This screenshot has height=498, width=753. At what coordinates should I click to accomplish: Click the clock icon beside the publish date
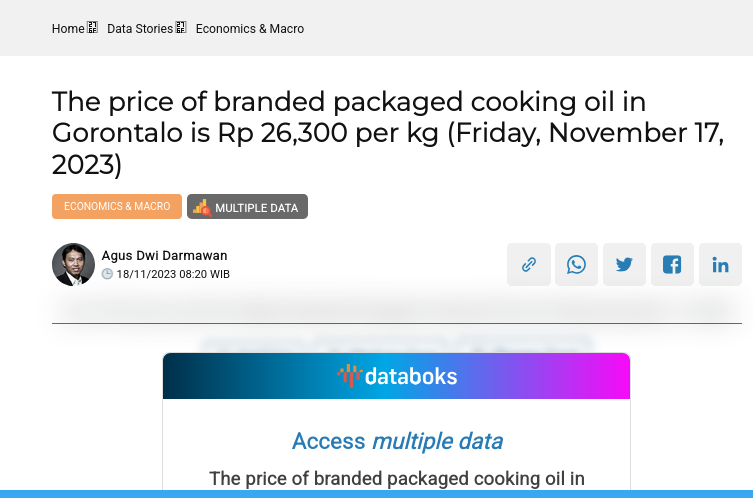click(x=108, y=274)
